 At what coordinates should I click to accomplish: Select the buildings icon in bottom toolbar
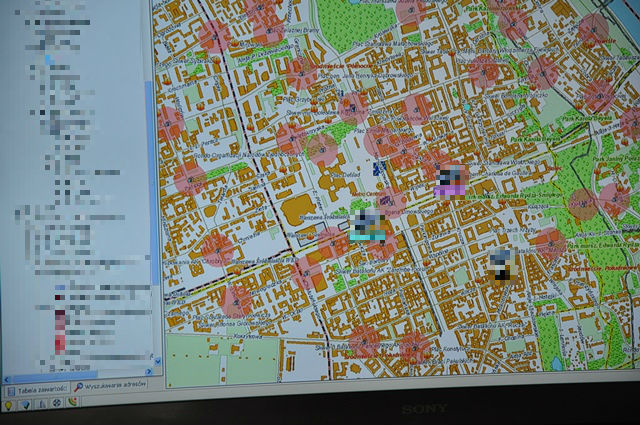(41, 404)
